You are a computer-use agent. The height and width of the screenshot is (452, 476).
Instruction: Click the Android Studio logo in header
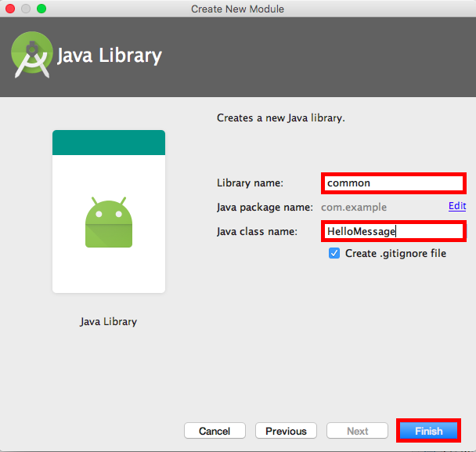tap(31, 56)
